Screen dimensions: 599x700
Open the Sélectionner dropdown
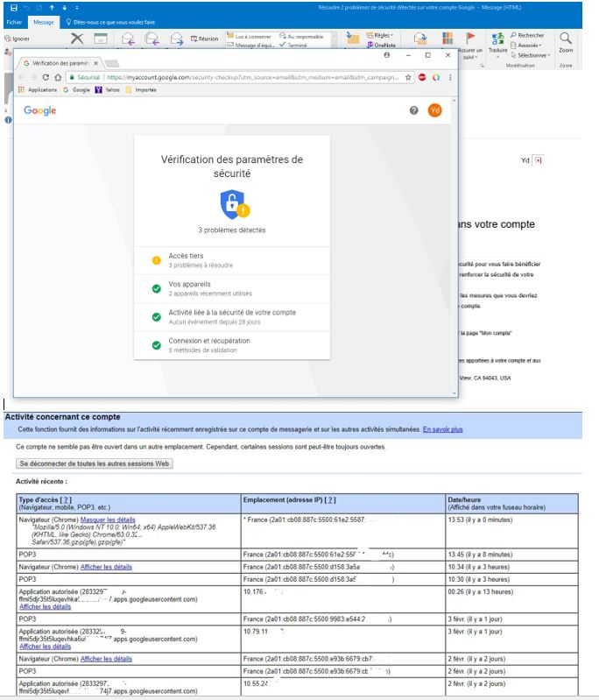(x=531, y=55)
